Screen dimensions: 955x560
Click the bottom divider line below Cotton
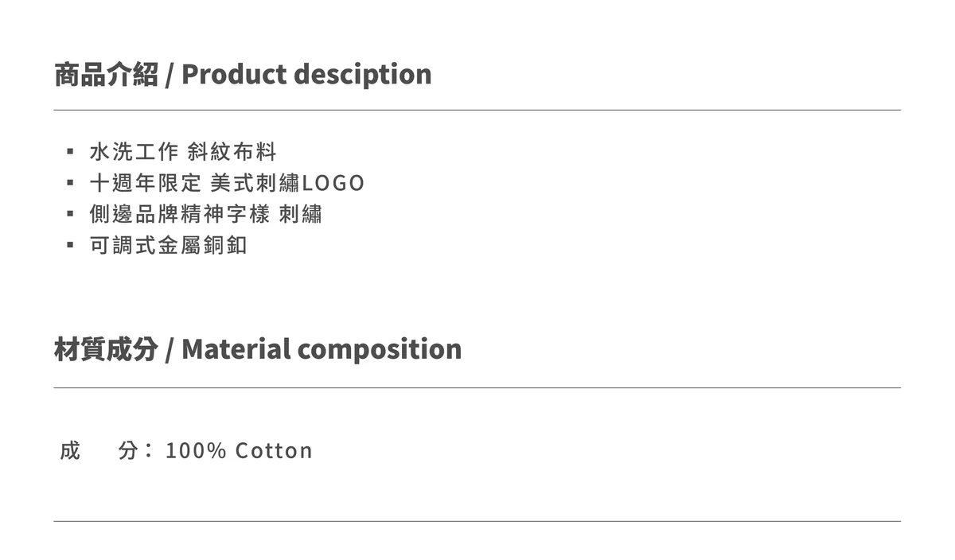[x=477, y=521]
